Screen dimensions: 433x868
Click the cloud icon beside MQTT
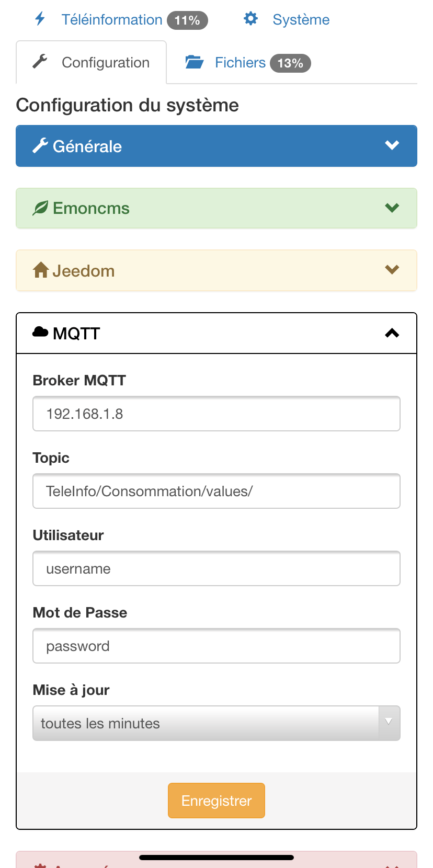40,332
